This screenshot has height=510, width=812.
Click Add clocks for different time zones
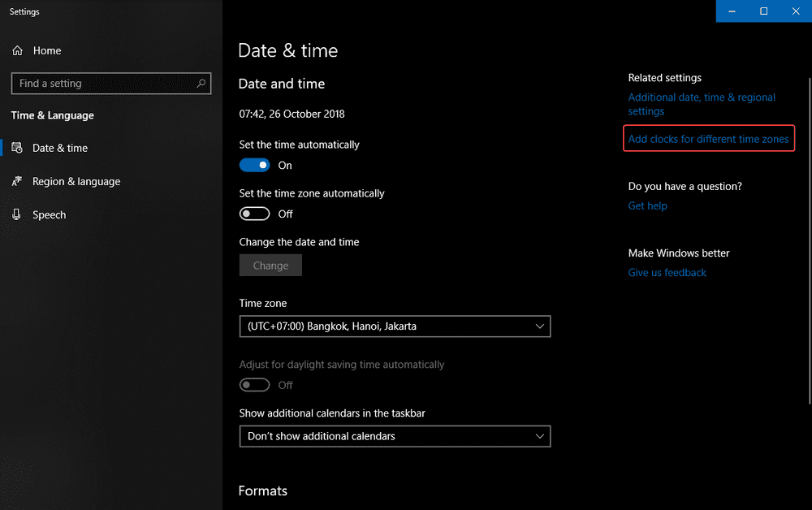[x=708, y=139]
